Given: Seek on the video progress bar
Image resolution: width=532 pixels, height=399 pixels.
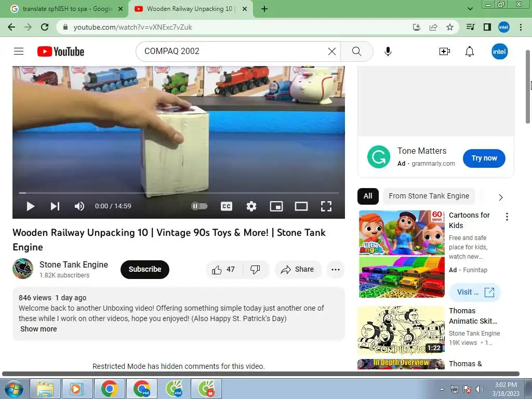Looking at the screenshot, I should pyautogui.click(x=179, y=193).
